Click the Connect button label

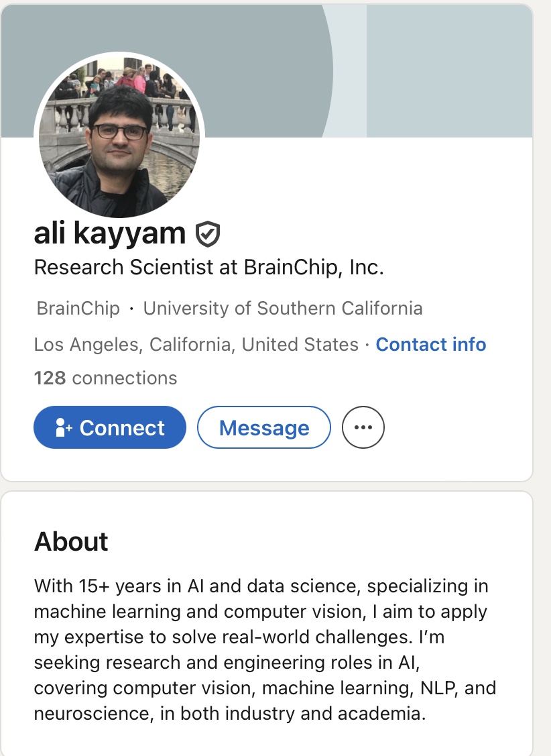click(x=122, y=428)
